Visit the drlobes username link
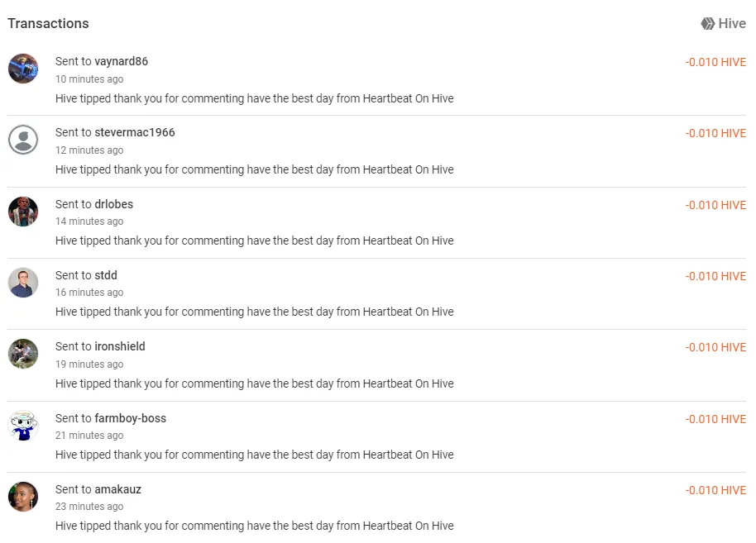756x543 pixels. [x=114, y=204]
